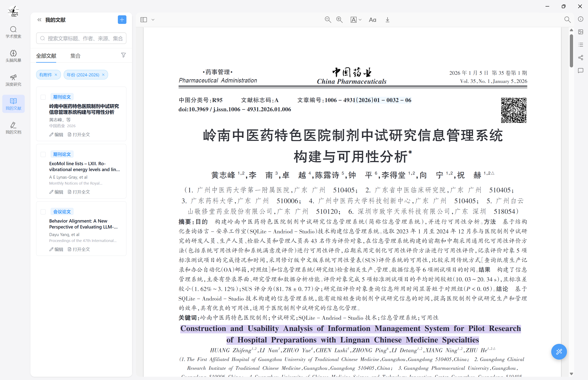
Task: Open the filter funnel icon
Action: click(x=123, y=55)
